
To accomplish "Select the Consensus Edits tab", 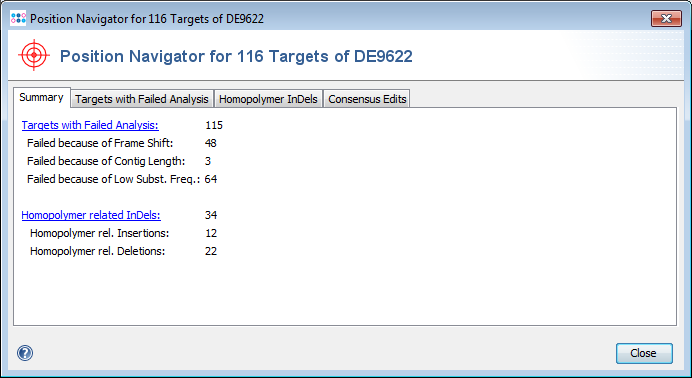I will point(367,99).
